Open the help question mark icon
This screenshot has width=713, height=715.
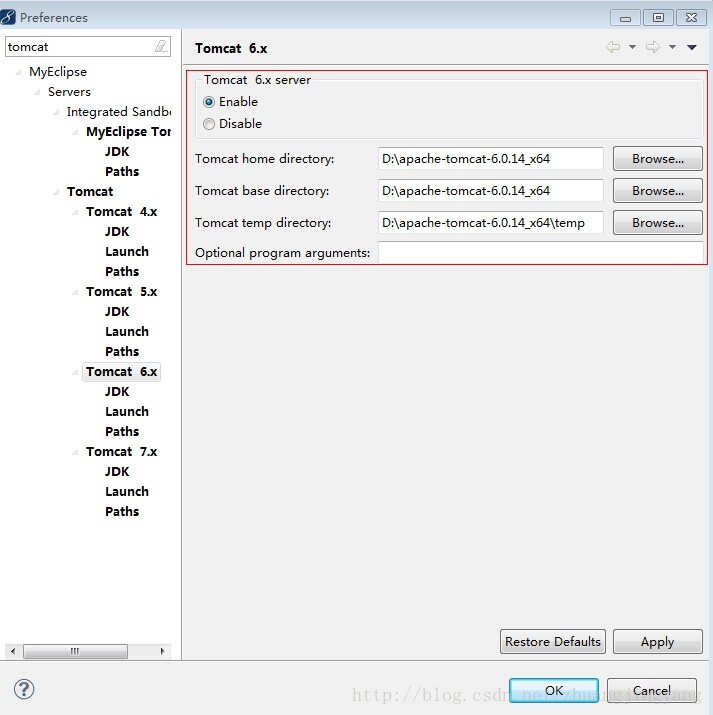coord(24,689)
